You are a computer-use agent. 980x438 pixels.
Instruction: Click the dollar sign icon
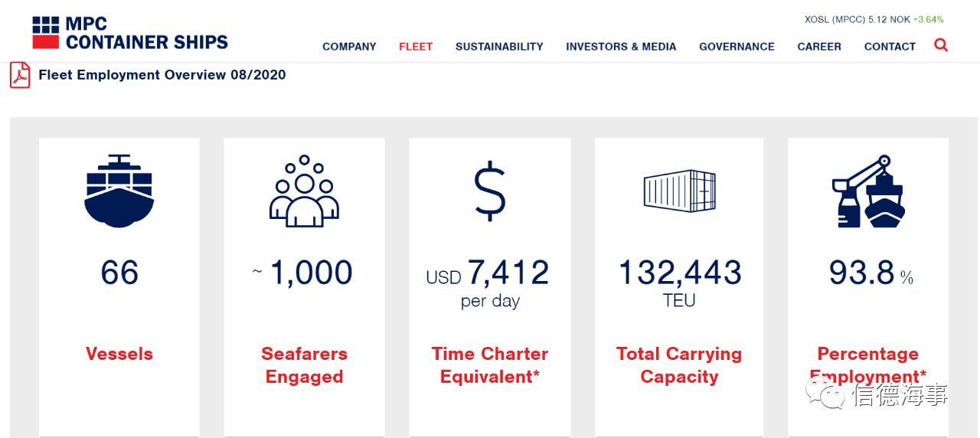[490, 191]
